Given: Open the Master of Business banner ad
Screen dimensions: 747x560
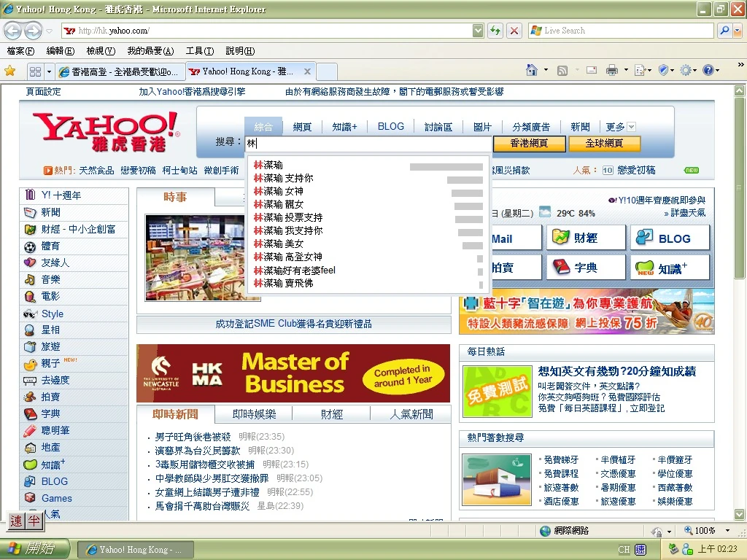Looking at the screenshot, I should click(x=293, y=373).
